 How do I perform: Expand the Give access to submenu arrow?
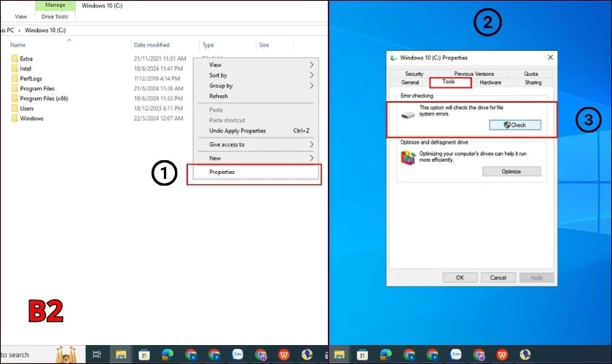coord(312,144)
